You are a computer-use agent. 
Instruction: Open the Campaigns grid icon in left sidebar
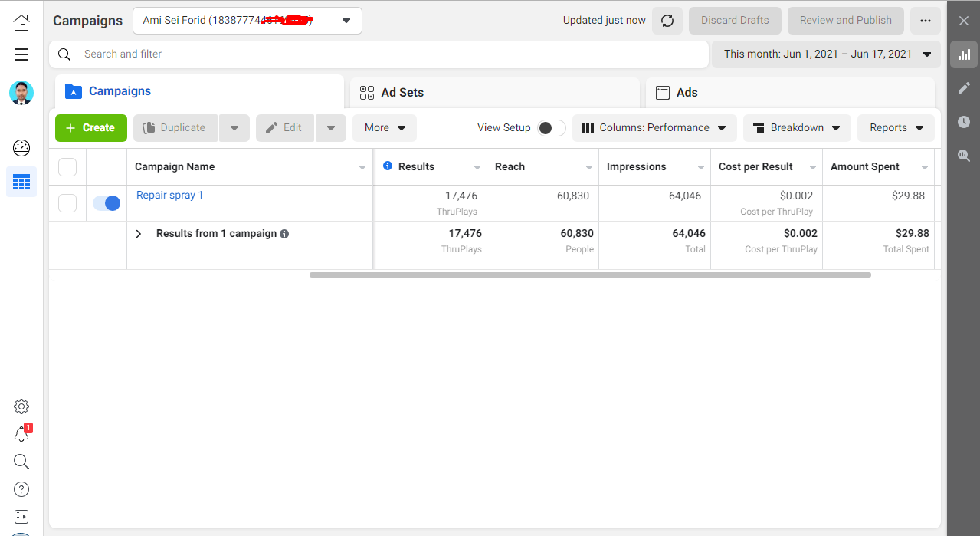click(21, 182)
